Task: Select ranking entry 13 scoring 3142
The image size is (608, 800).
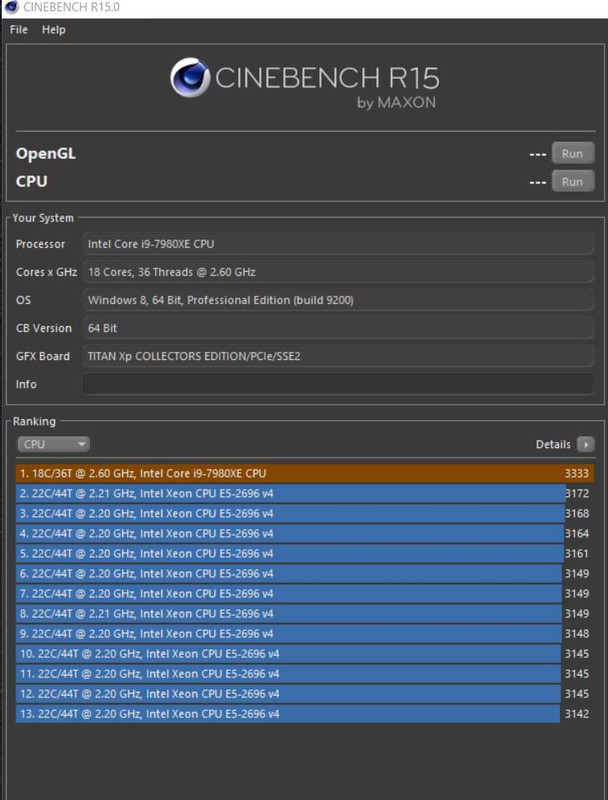Action: (x=305, y=714)
